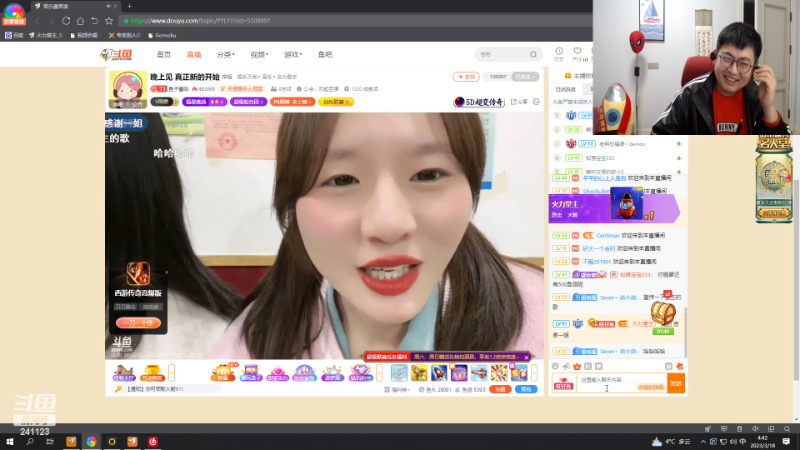Open the emoji picker in chat toolbar

[x=555, y=366]
